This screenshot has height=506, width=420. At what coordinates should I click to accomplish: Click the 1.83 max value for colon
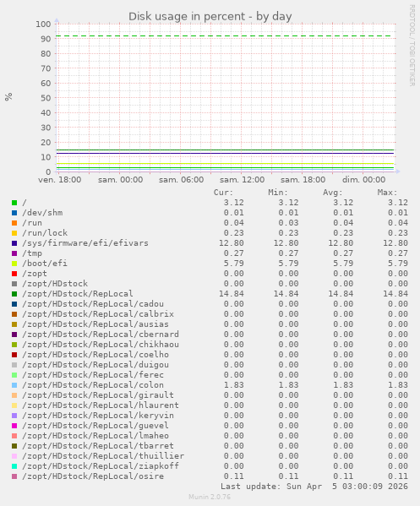click(x=398, y=385)
